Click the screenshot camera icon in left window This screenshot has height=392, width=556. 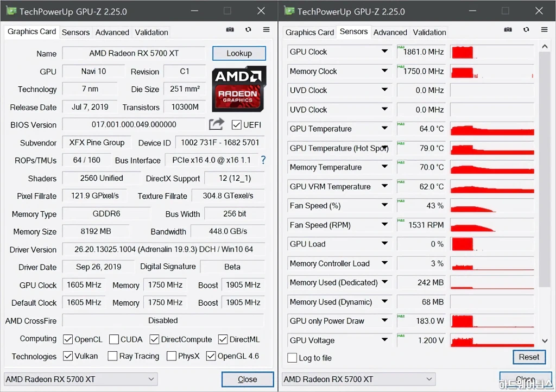click(230, 30)
